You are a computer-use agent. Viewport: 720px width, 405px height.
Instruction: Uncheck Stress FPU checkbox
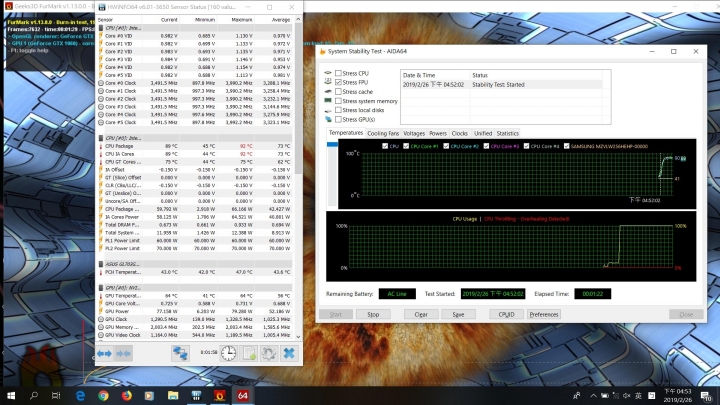[338, 82]
